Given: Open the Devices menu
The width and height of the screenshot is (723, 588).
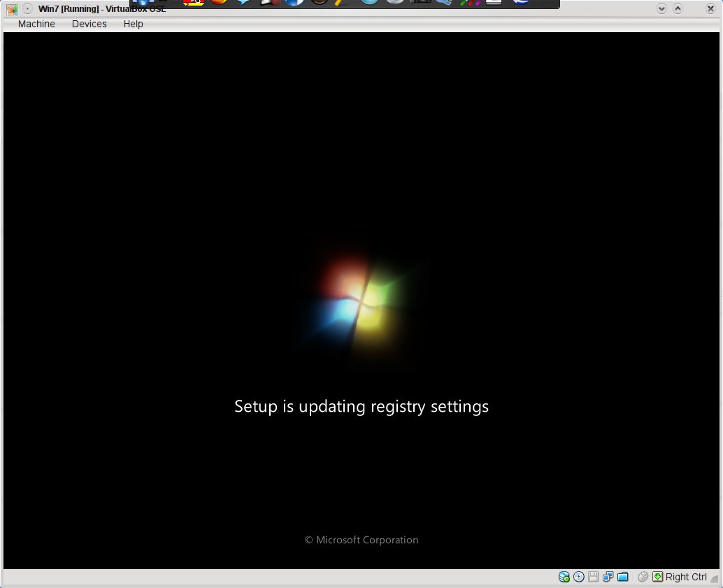Looking at the screenshot, I should pyautogui.click(x=89, y=24).
